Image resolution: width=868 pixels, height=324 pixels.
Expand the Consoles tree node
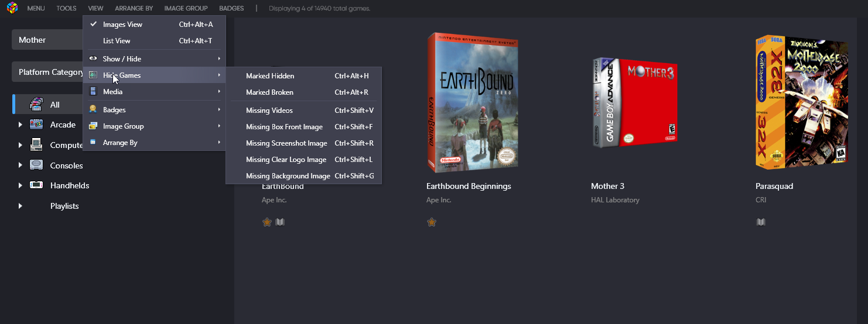tap(20, 166)
